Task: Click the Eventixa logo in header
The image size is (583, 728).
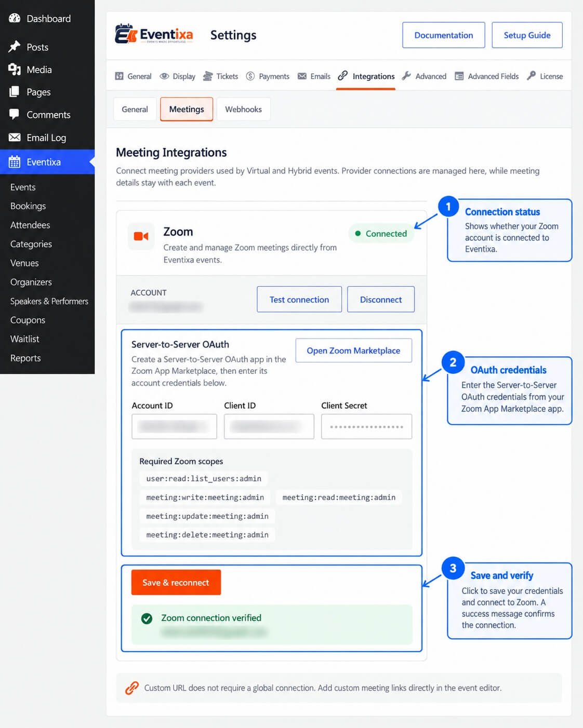Action: point(154,35)
